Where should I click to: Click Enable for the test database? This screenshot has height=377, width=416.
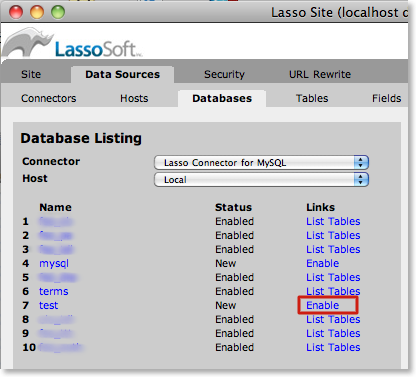point(322,305)
